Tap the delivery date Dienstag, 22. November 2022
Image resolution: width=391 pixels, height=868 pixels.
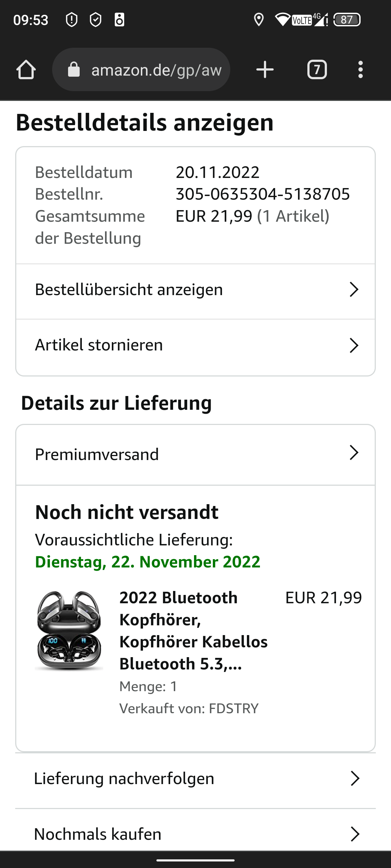(x=148, y=562)
